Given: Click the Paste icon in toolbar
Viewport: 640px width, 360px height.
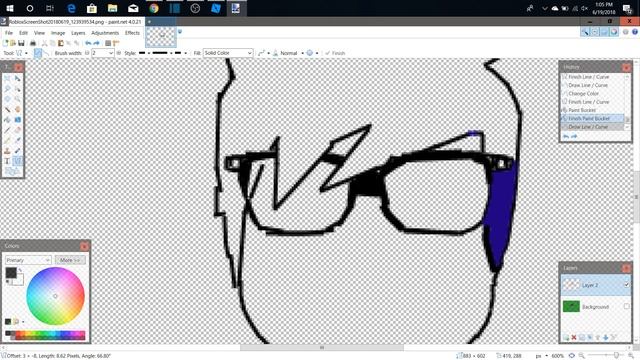Looking at the screenshot, I should pos(61,43).
